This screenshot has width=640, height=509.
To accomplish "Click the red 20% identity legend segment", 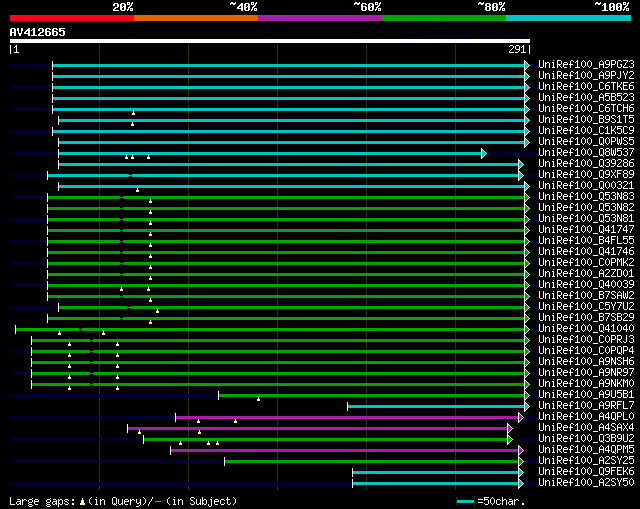I will pos(71,18).
